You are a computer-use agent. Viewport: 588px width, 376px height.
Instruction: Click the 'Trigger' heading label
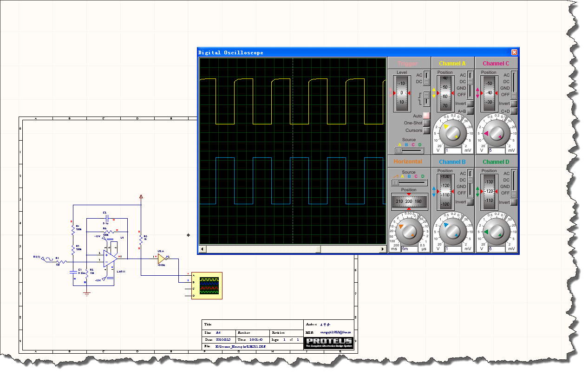[408, 64]
